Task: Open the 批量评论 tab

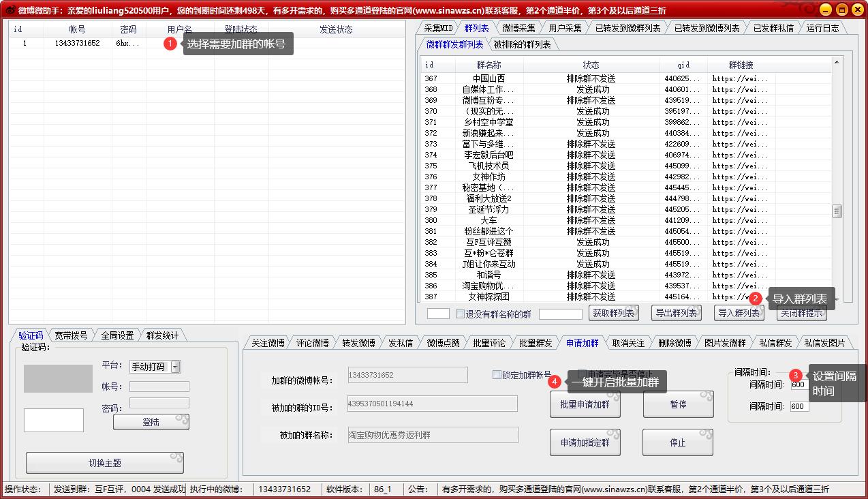Action: click(489, 343)
